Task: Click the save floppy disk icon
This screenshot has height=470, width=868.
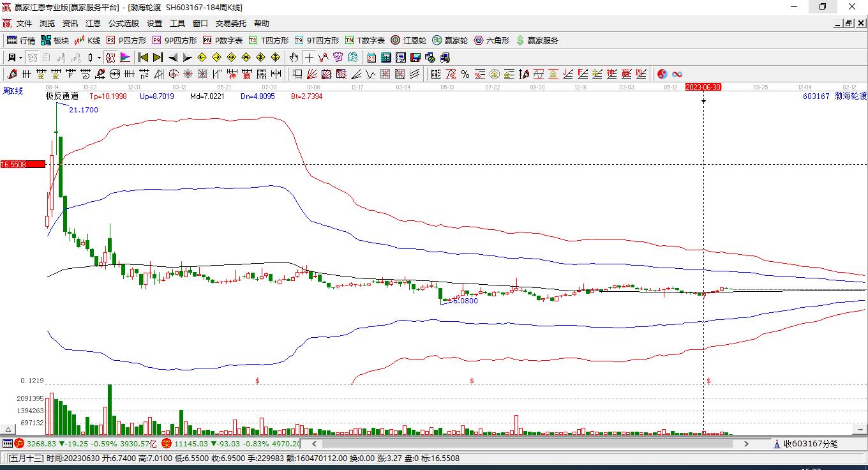Action: click(415, 57)
